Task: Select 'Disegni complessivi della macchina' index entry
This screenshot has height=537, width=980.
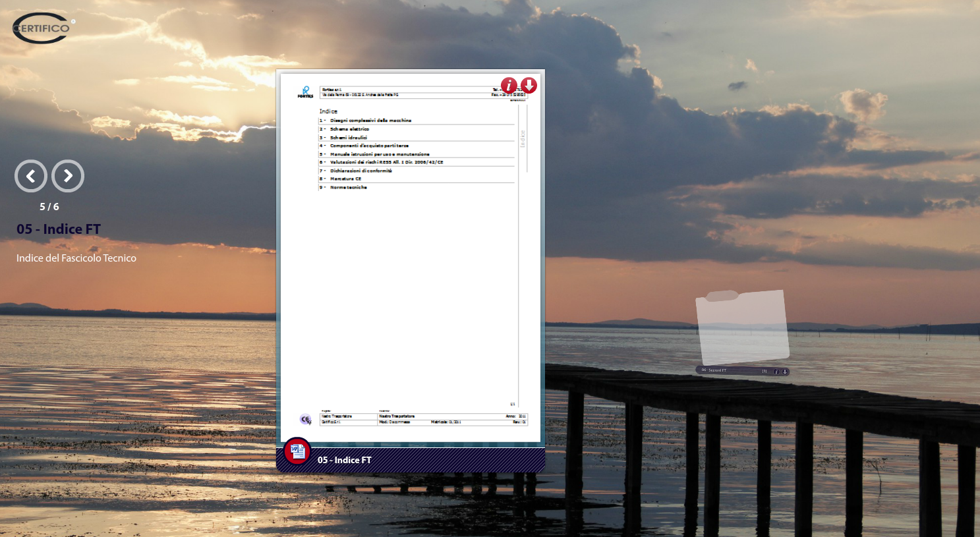Action: click(370, 121)
